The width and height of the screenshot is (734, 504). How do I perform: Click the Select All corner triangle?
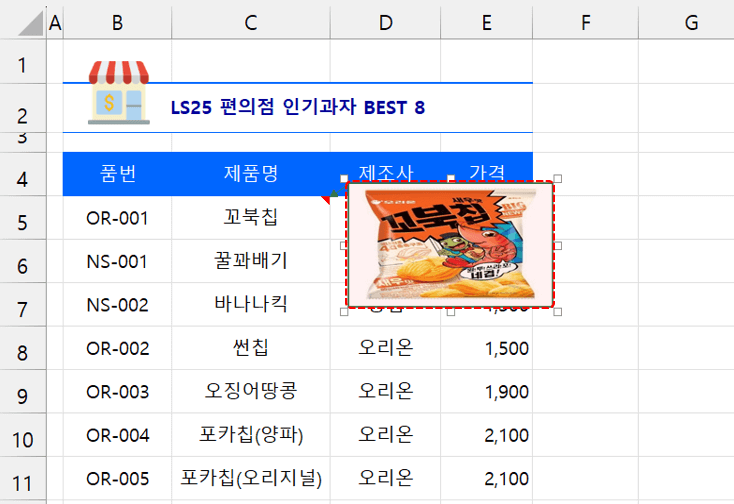31,23
